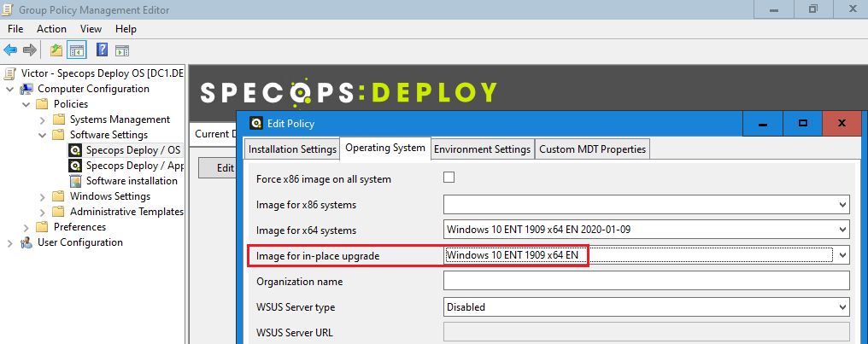
Task: Click the policy root scroll icon in tree
Action: [10, 73]
